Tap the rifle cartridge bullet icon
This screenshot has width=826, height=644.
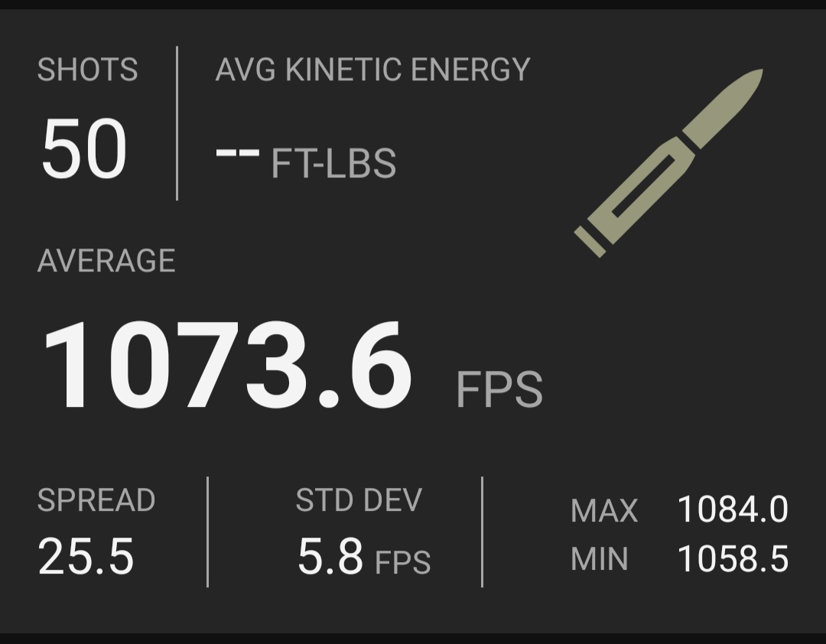[668, 164]
